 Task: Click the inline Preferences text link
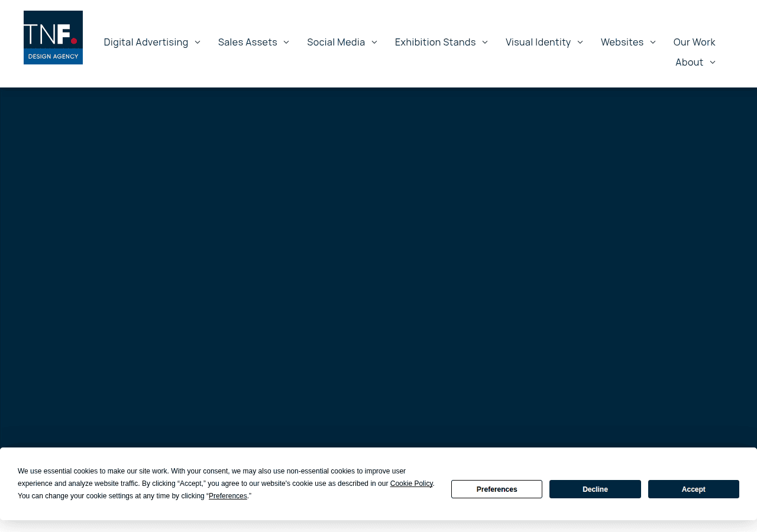(228, 496)
